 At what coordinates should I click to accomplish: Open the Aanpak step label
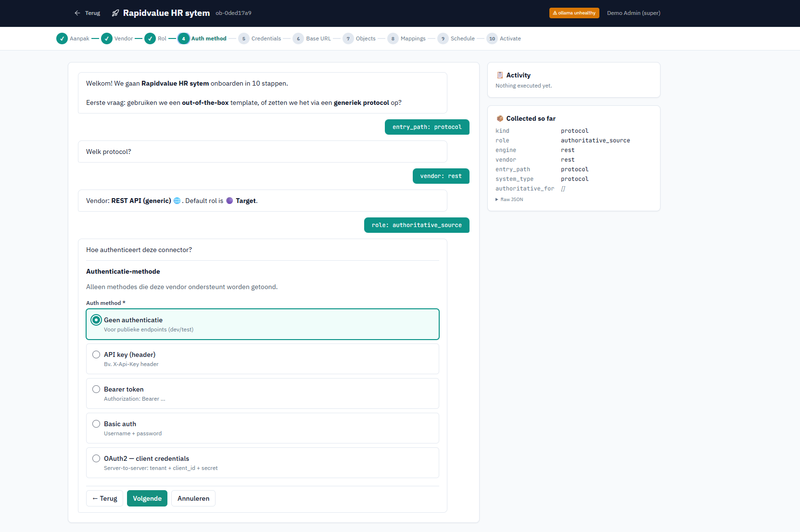(x=79, y=38)
